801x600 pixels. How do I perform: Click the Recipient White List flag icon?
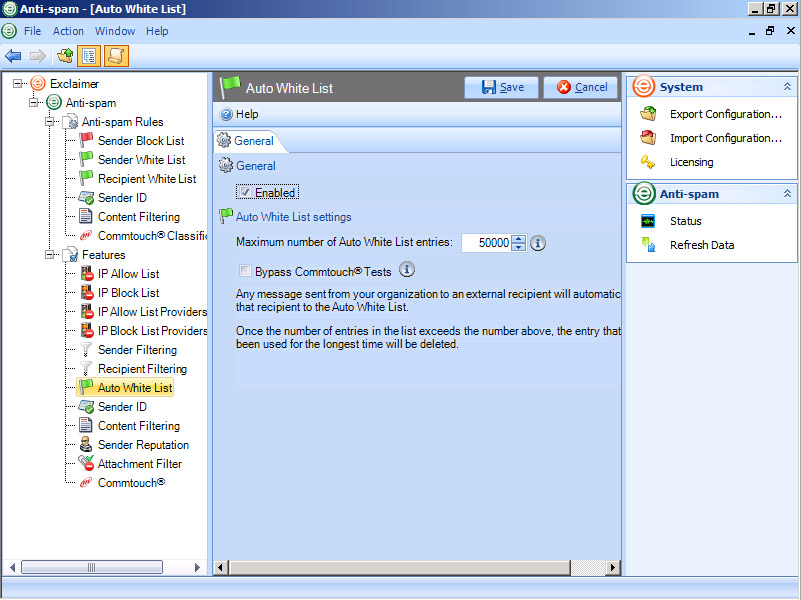[86, 178]
